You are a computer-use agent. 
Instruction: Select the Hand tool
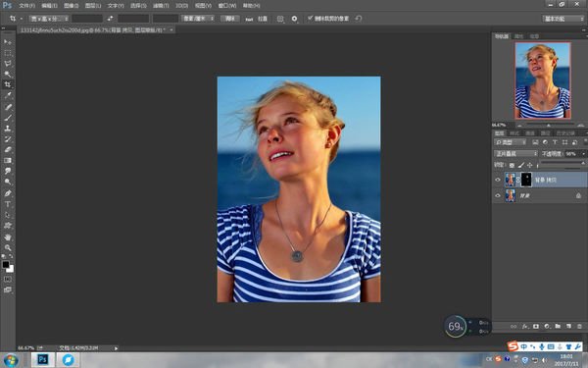(8, 237)
